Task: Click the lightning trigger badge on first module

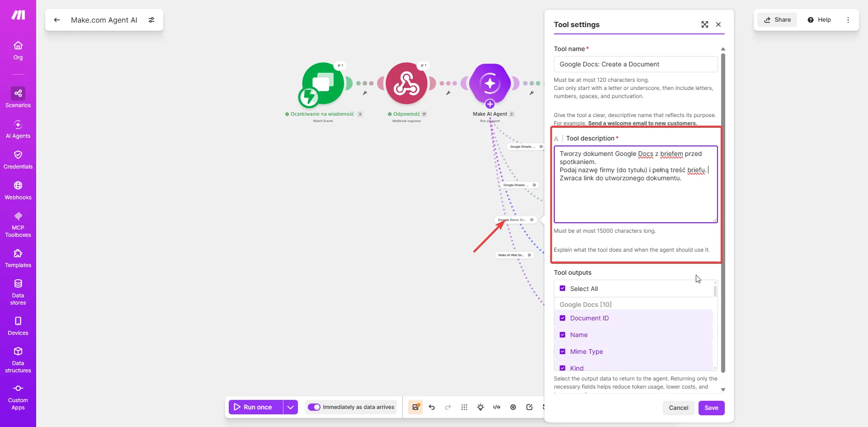Action: [x=309, y=96]
